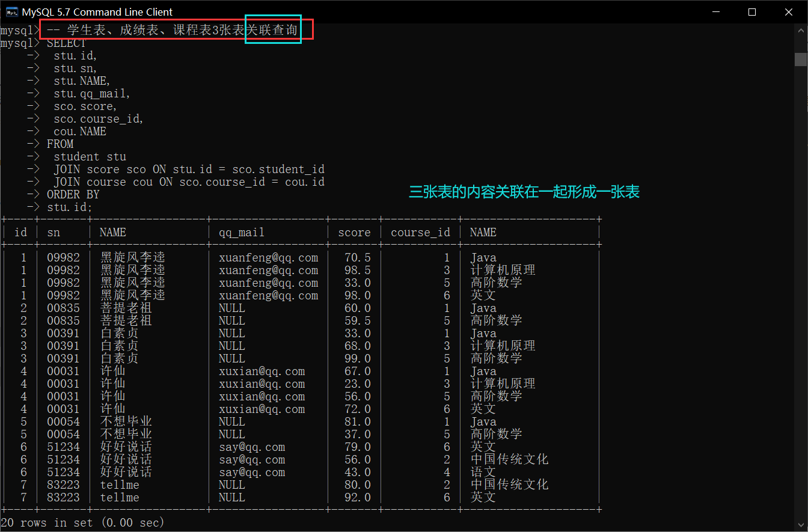Click the score value 98.5
The width and height of the screenshot is (808, 532).
(x=358, y=271)
